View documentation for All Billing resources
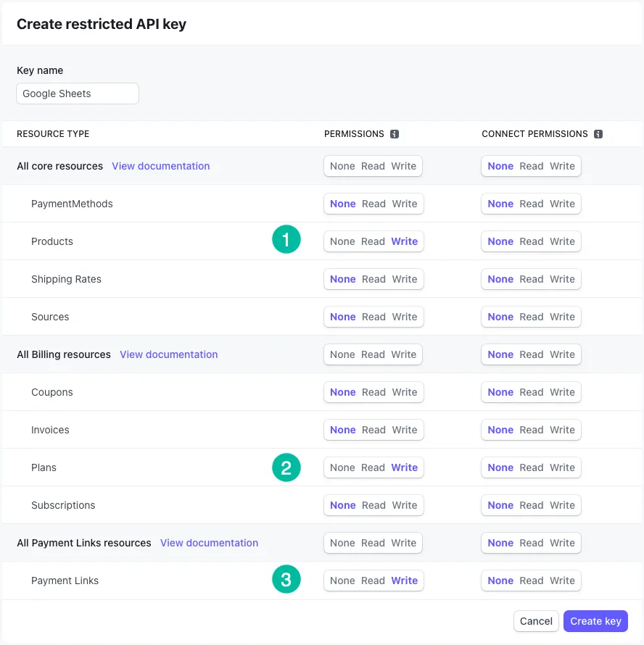Image resolution: width=644 pixels, height=645 pixels. [168, 354]
